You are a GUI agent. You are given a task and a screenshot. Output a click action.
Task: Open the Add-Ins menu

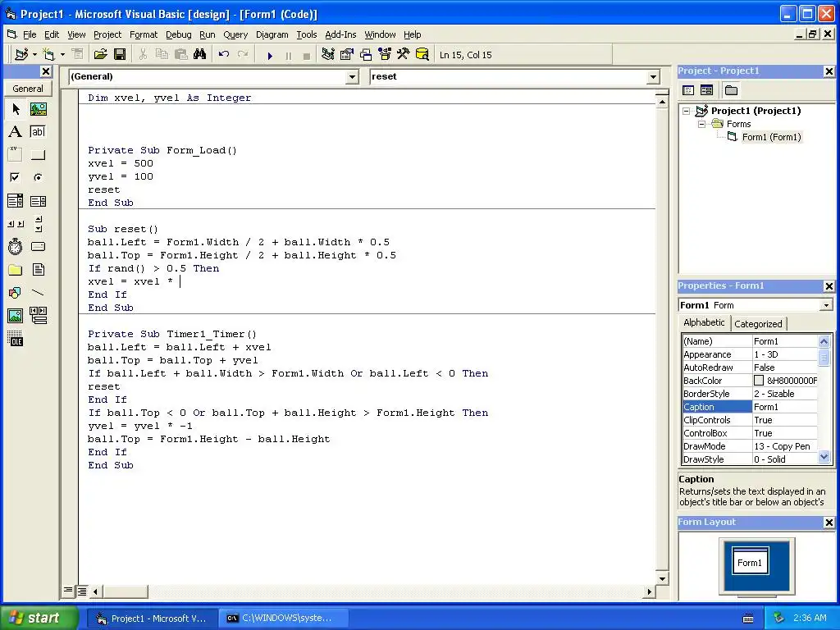point(340,34)
